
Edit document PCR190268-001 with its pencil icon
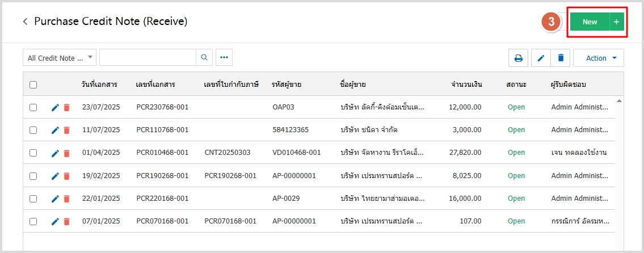(55, 176)
